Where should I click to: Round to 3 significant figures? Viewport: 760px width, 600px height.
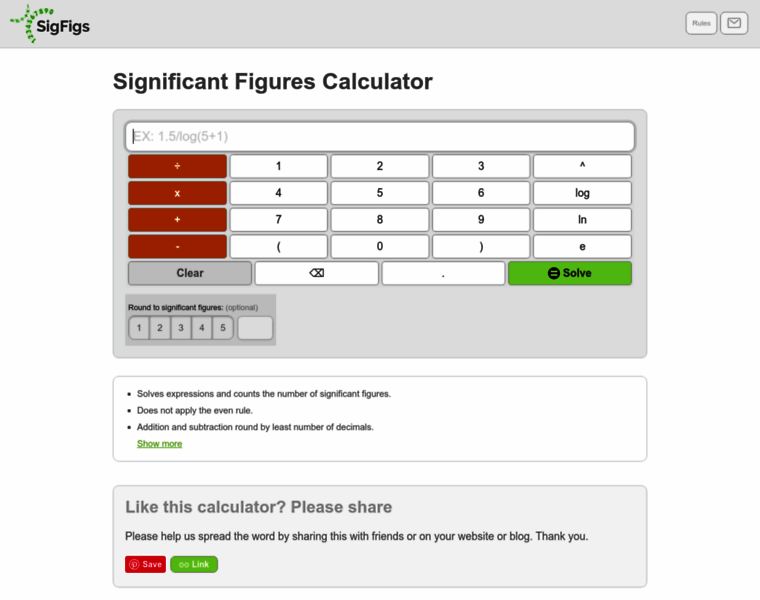[181, 328]
